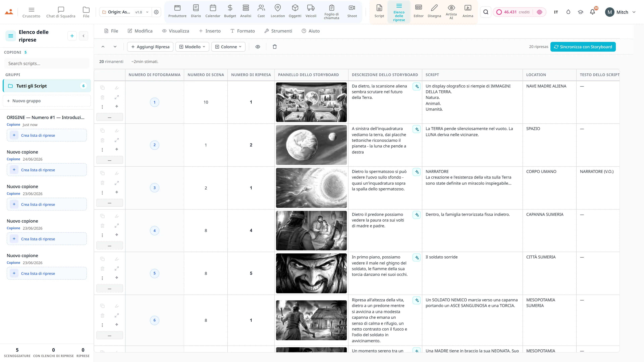
Task: Open the Calendar module
Action: (x=213, y=12)
